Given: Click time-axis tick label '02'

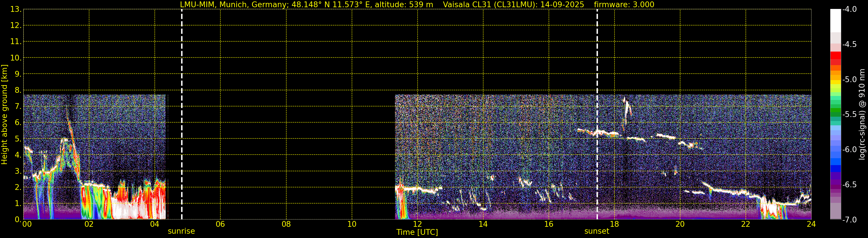Looking at the screenshot, I should [89, 224].
